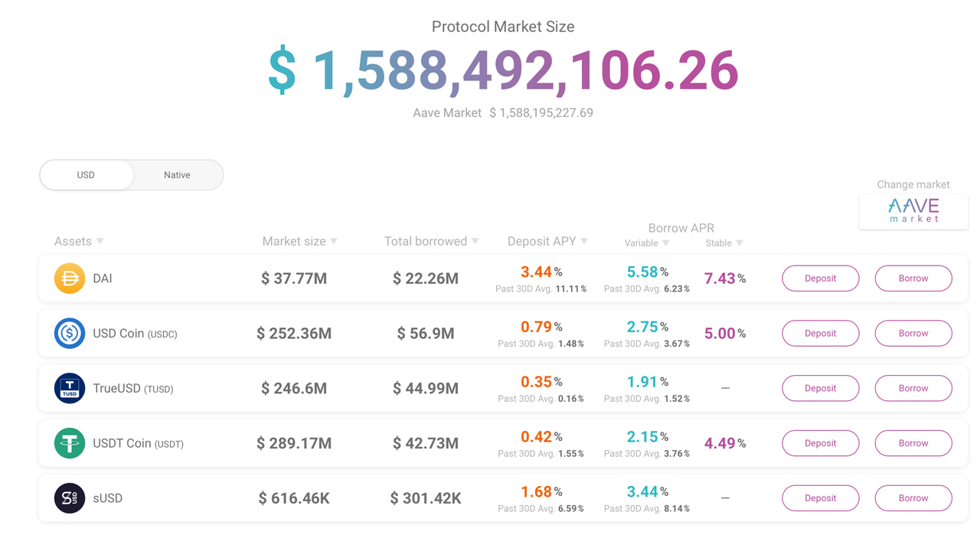This screenshot has width=980, height=551.
Task: Click the sUSD logo icon
Action: click(70, 498)
